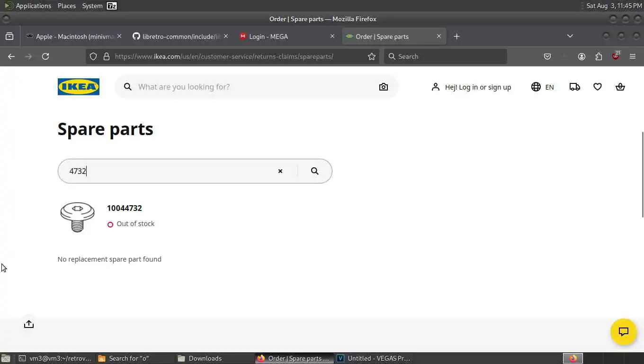
Task: Close the Apple - Macintosh tab
Action: 119,36
